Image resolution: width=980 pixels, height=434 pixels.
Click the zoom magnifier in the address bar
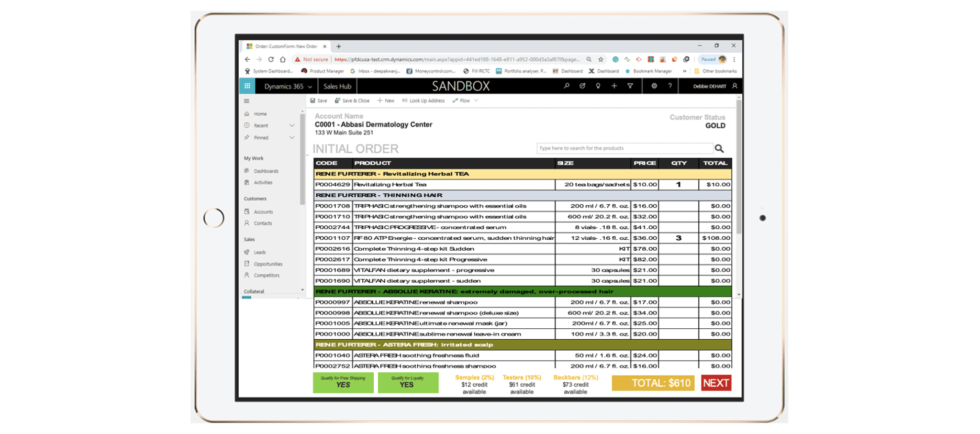(x=589, y=59)
